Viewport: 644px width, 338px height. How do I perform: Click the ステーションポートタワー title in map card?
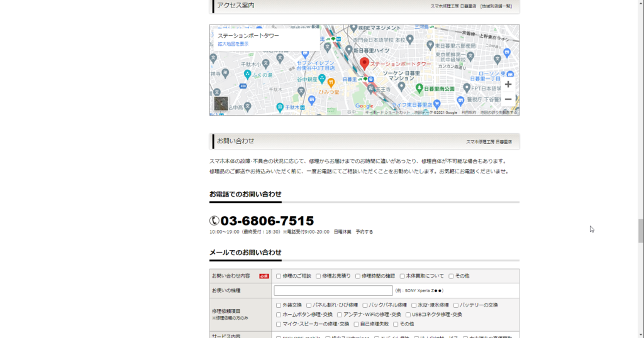[248, 36]
